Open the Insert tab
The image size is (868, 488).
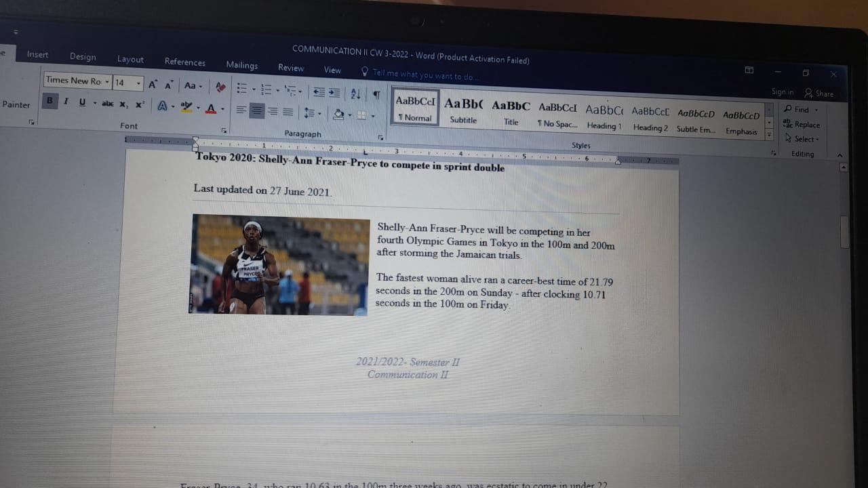coord(38,55)
